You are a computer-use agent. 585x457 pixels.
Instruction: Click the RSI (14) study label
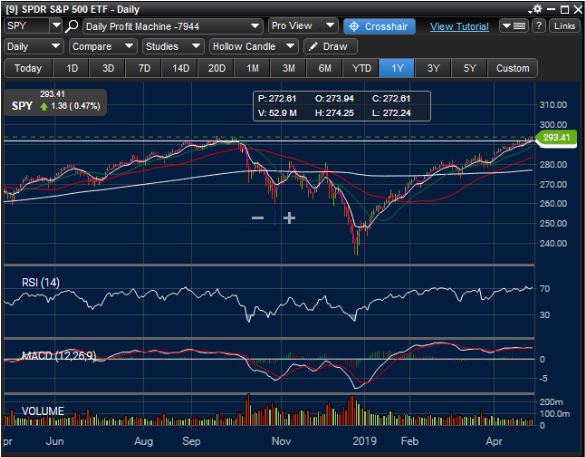pyautogui.click(x=41, y=282)
